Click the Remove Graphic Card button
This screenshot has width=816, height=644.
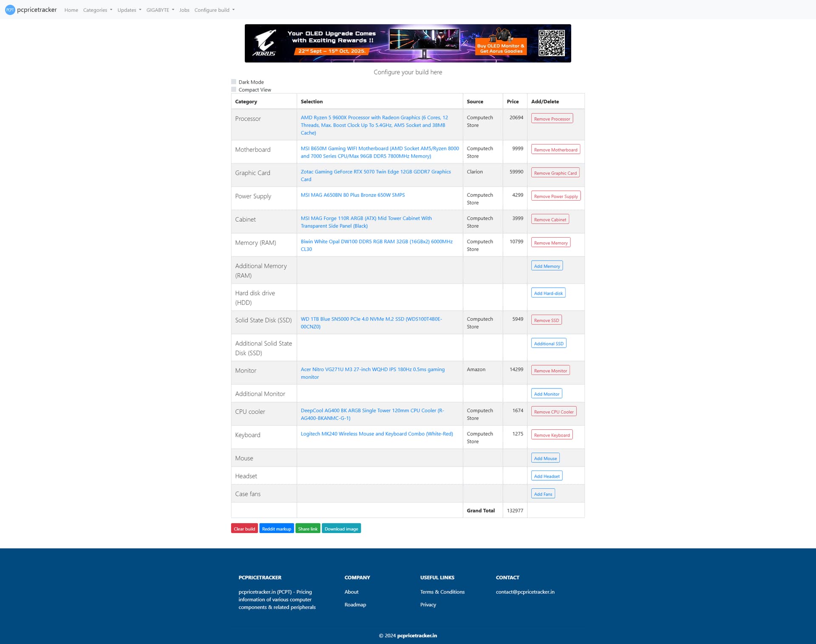click(x=555, y=173)
